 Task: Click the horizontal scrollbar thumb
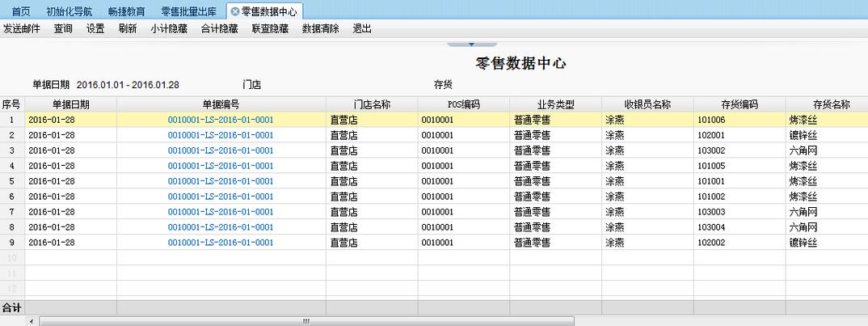click(x=306, y=322)
